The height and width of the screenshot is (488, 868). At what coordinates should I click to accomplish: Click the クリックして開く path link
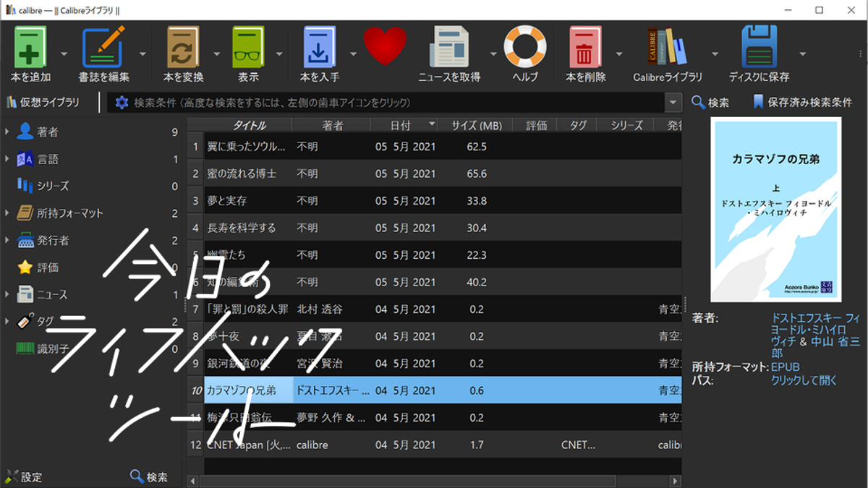pyautogui.click(x=804, y=380)
